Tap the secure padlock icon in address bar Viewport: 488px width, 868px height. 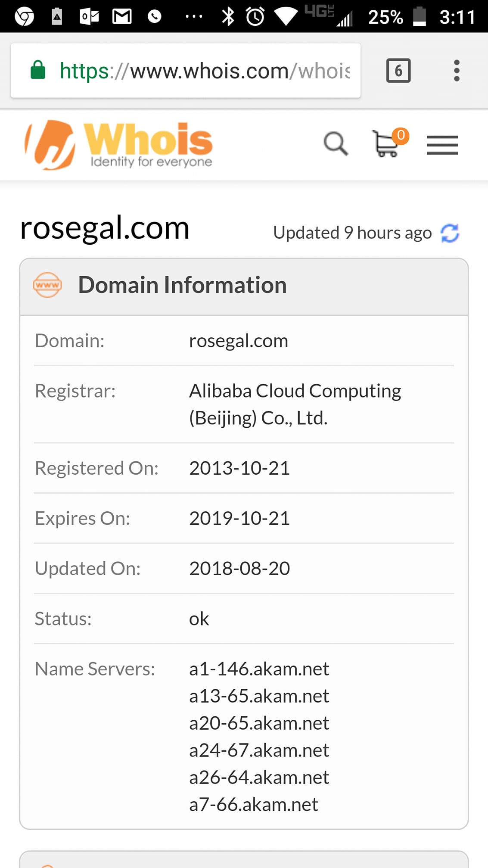(x=38, y=70)
